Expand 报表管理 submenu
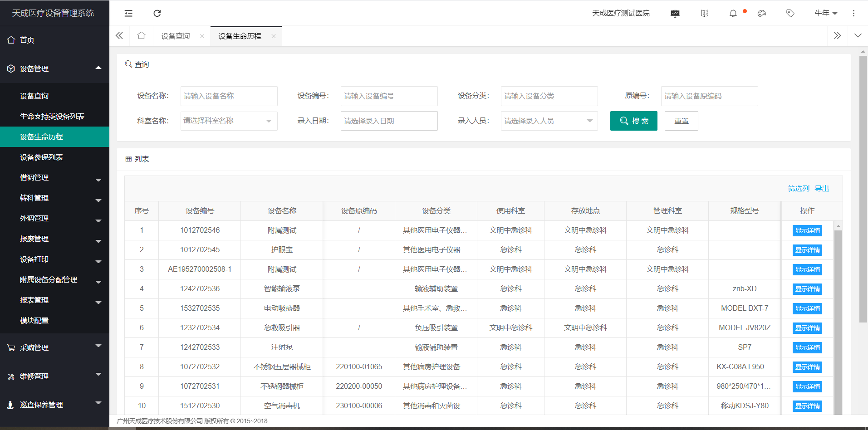 [x=54, y=300]
